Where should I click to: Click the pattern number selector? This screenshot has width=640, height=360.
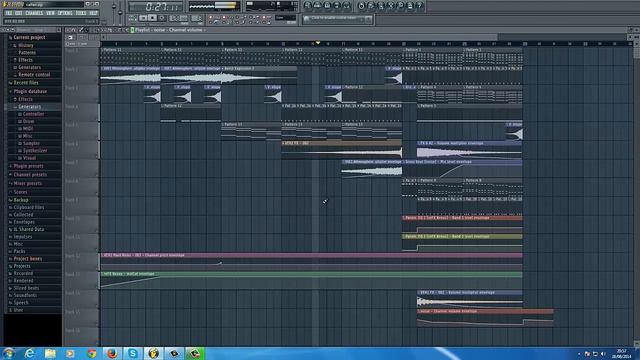[x=196, y=18]
